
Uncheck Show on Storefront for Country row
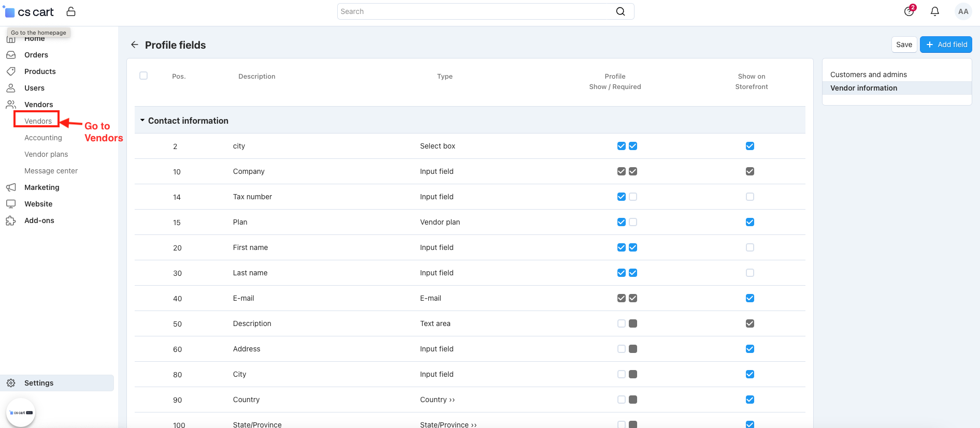click(x=750, y=400)
